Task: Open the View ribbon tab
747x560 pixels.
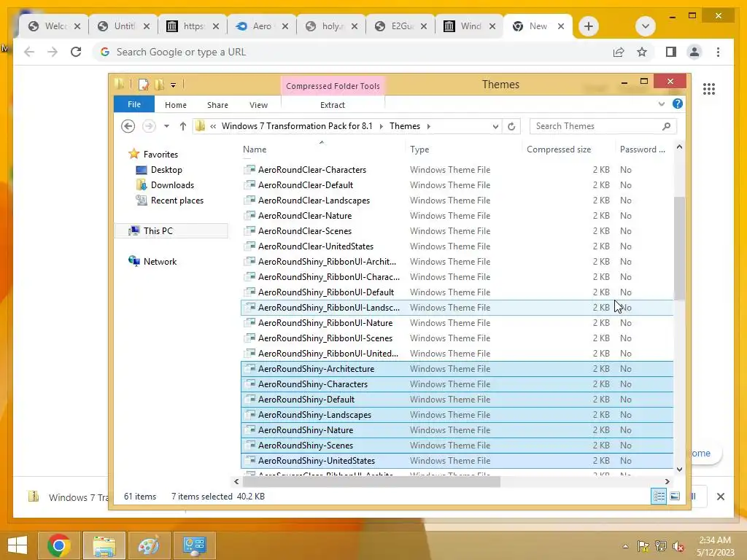Action: click(258, 105)
